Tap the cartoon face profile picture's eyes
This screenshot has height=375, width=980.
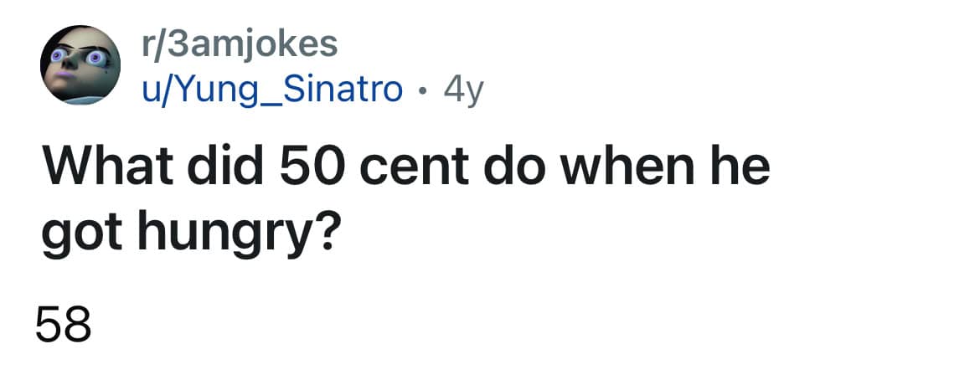pyautogui.click(x=81, y=59)
